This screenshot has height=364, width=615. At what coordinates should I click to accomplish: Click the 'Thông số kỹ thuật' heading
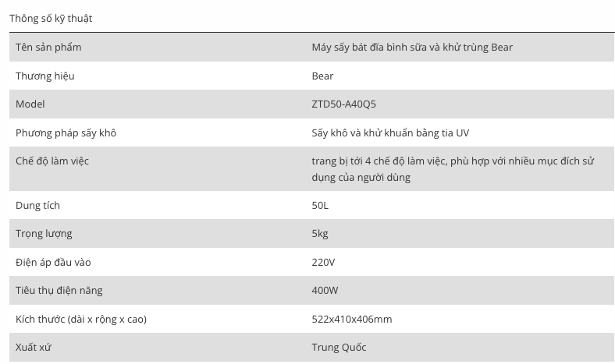click(51, 18)
